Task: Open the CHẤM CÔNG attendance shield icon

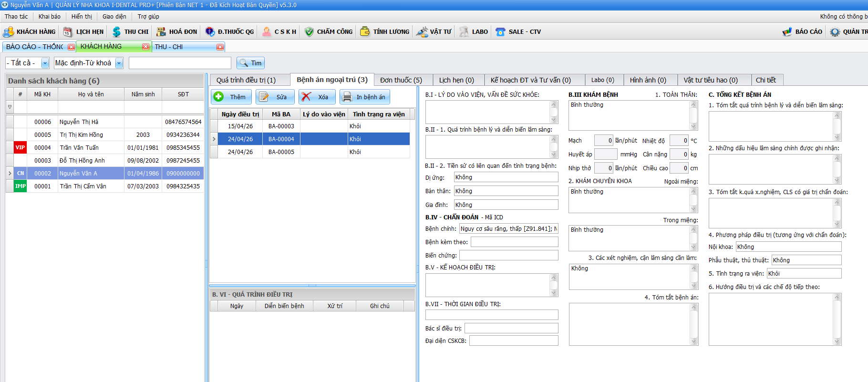Action: tap(309, 32)
